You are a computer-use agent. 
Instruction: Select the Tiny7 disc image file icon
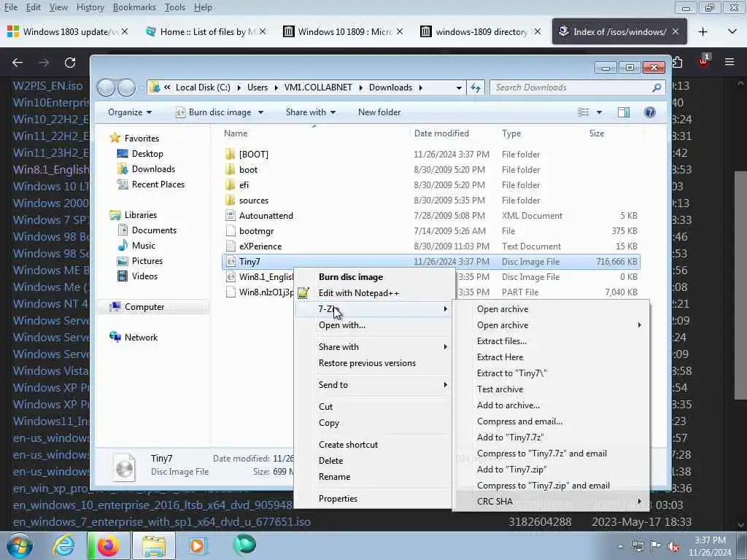tap(231, 262)
